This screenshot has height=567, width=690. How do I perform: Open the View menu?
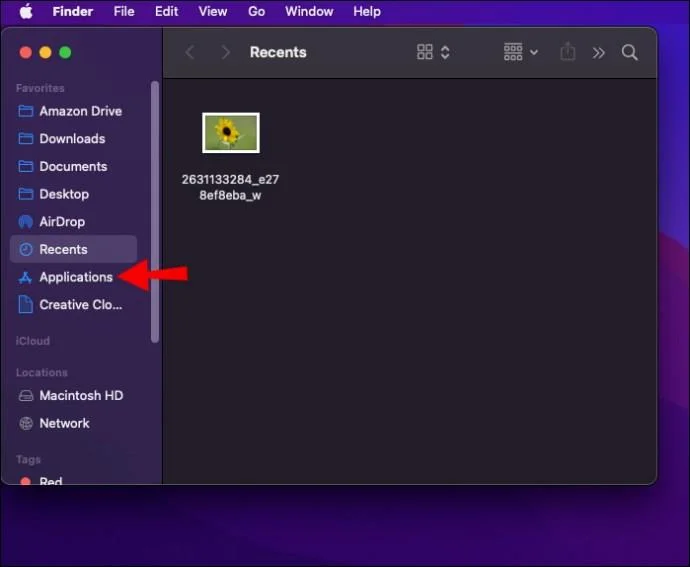click(213, 11)
